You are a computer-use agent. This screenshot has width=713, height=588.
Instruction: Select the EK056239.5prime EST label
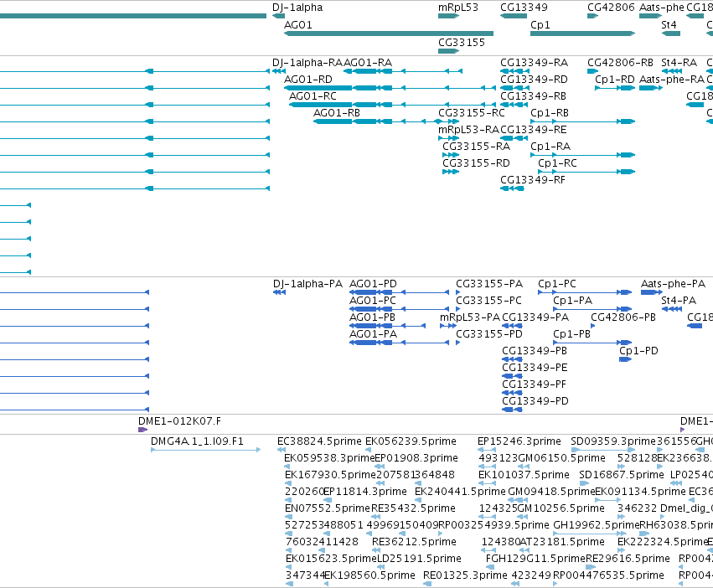[411, 441]
